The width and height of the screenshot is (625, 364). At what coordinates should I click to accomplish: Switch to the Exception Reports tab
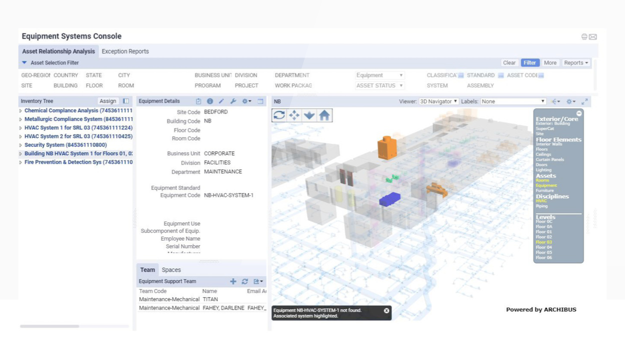(x=125, y=51)
